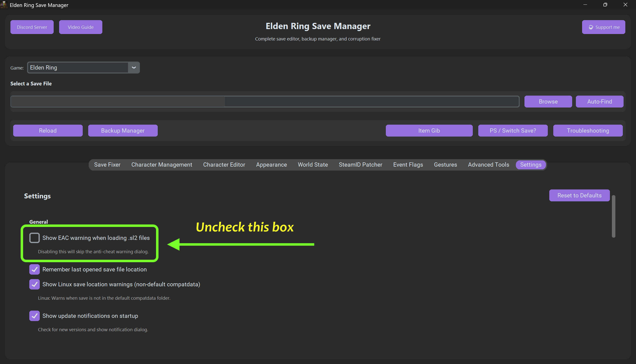This screenshot has width=636, height=364.
Task: Reset settings to defaults
Action: click(579, 195)
